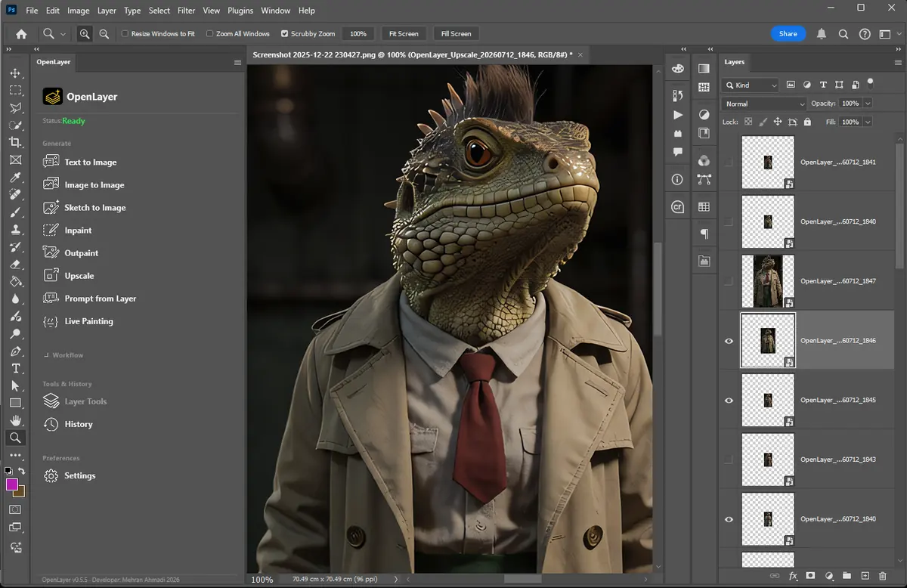The image size is (907, 588).
Task: Click the Home icon in options bar
Action: pos(21,34)
